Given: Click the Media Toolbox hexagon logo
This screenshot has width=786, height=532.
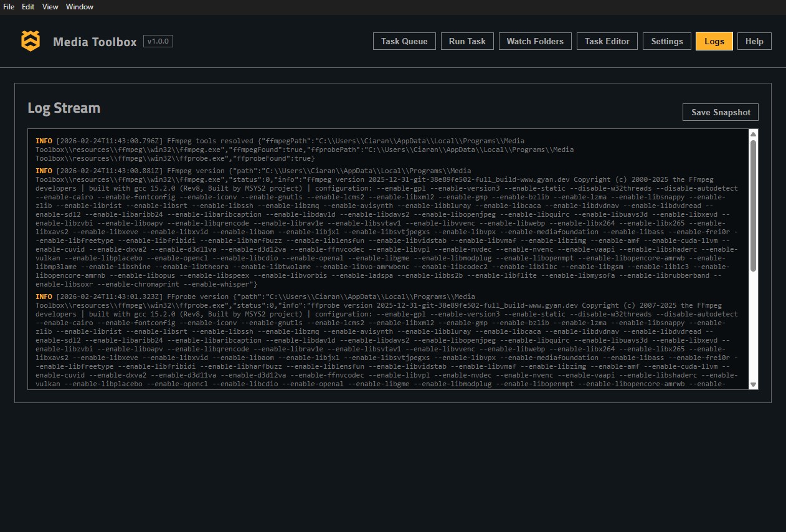Looking at the screenshot, I should point(31,41).
